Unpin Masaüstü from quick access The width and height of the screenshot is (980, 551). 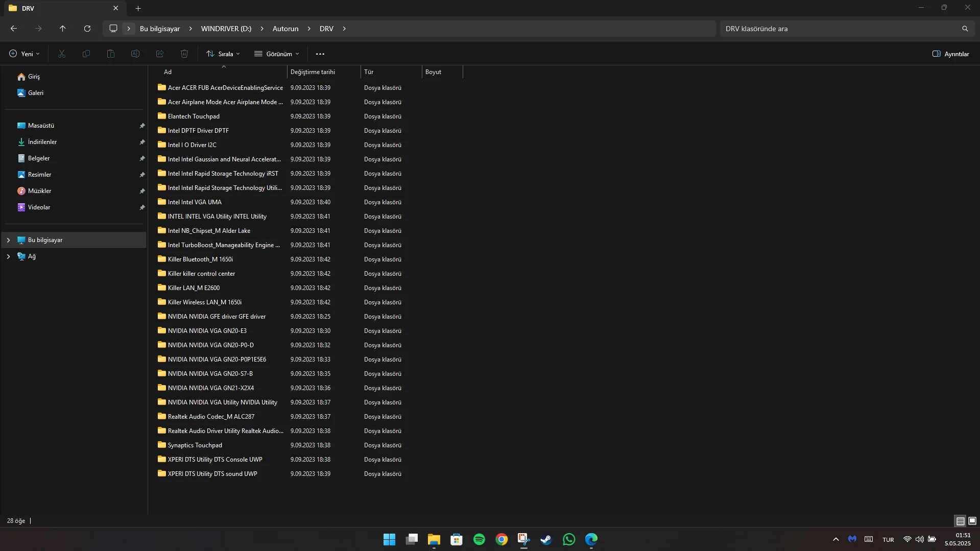(142, 126)
